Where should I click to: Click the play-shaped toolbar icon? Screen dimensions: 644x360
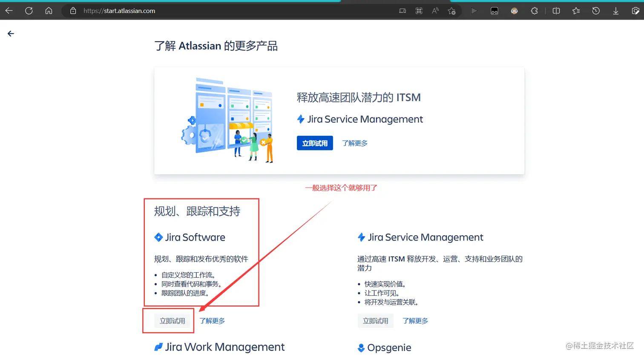(x=474, y=11)
